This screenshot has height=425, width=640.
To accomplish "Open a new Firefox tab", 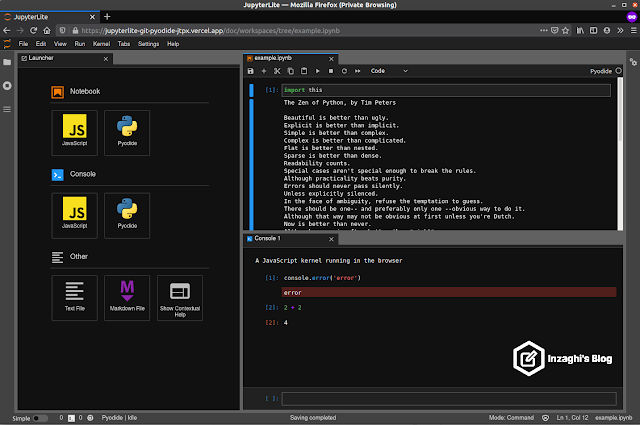I will point(107,17).
